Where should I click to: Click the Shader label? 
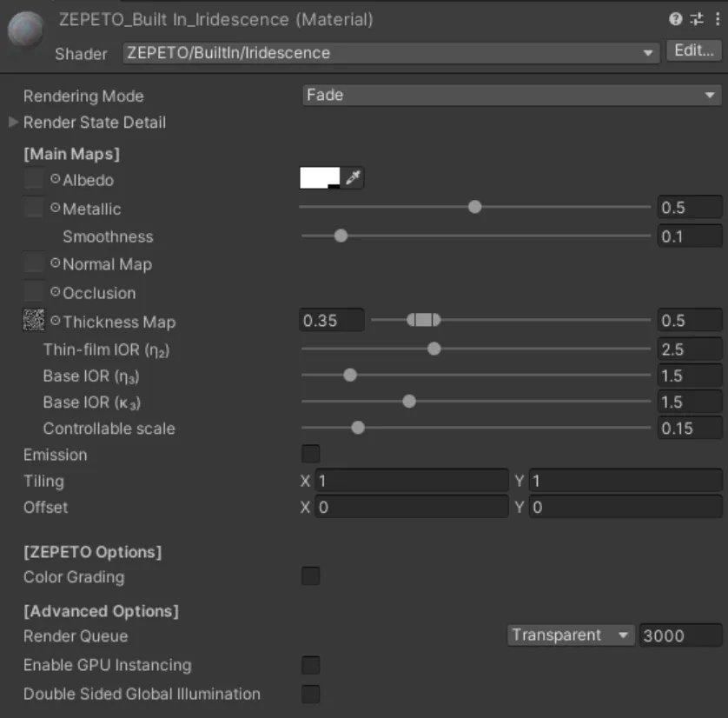coord(81,54)
